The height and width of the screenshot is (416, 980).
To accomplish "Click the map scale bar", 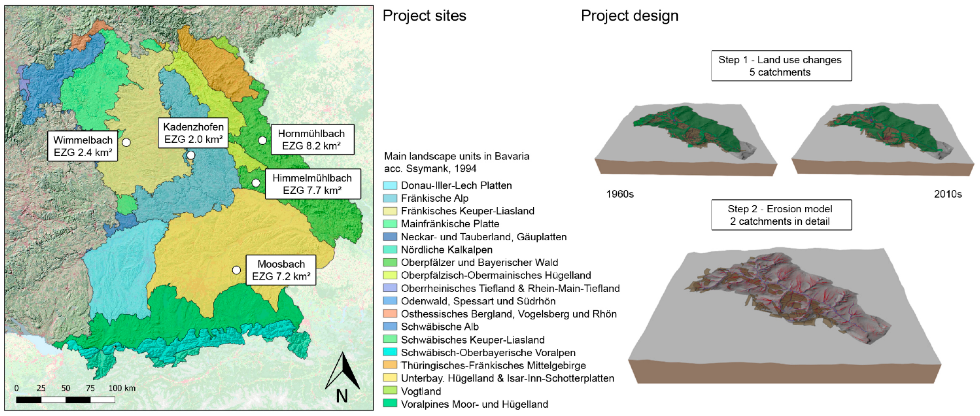I will coord(66,400).
